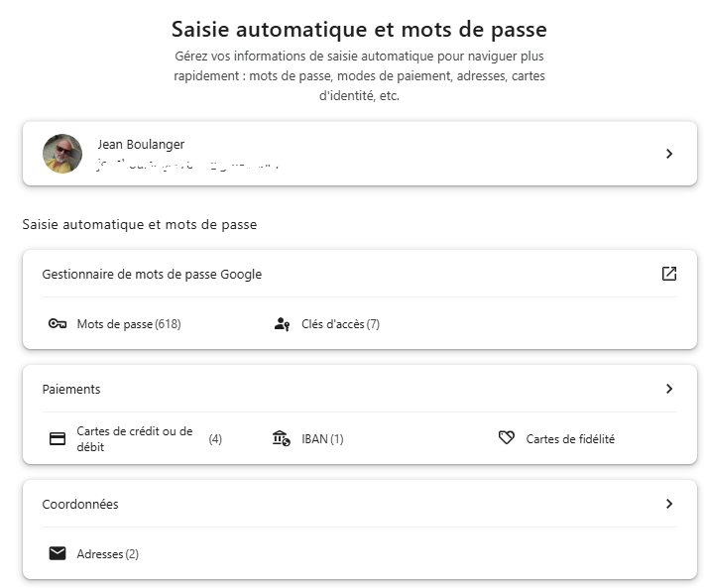This screenshot has width=704, height=588.
Task: Open Adresses (2)
Action: [108, 554]
